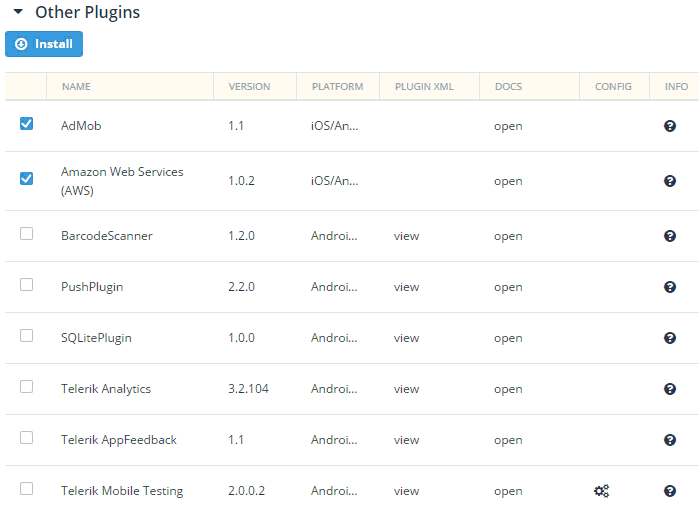
Task: Select the PushPlugin checkbox
Action: [x=26, y=284]
